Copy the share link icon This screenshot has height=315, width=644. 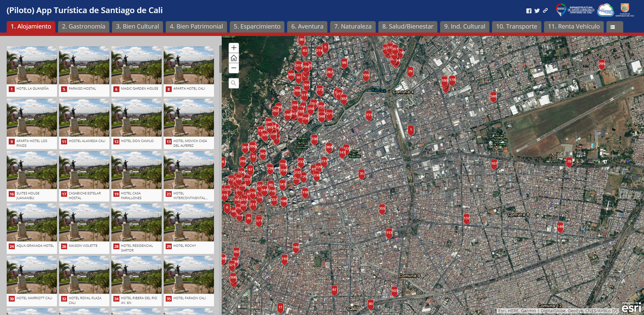pos(545,11)
